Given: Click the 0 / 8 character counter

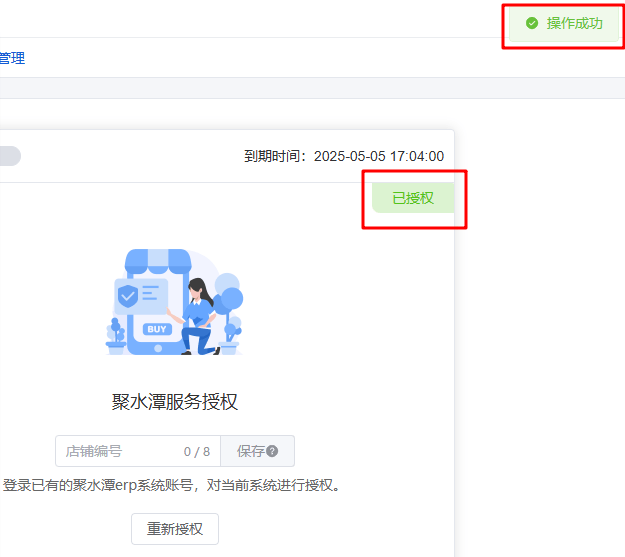Looking at the screenshot, I should (x=197, y=451).
